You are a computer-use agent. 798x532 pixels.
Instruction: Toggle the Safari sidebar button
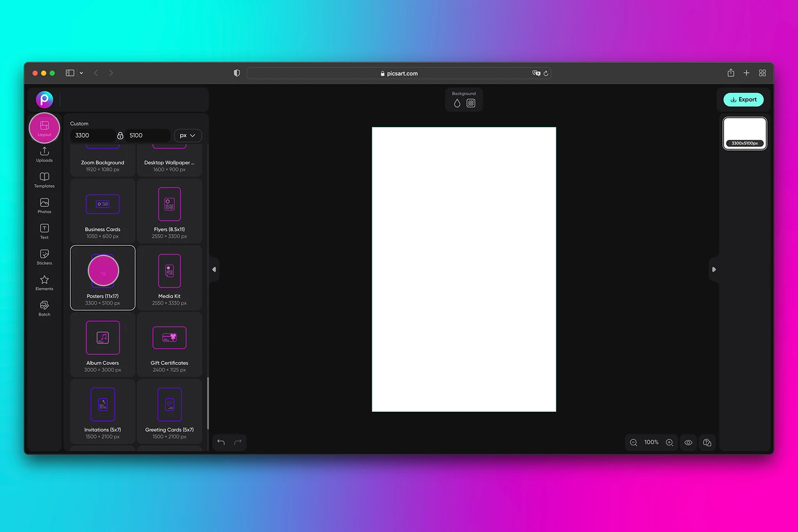70,73
